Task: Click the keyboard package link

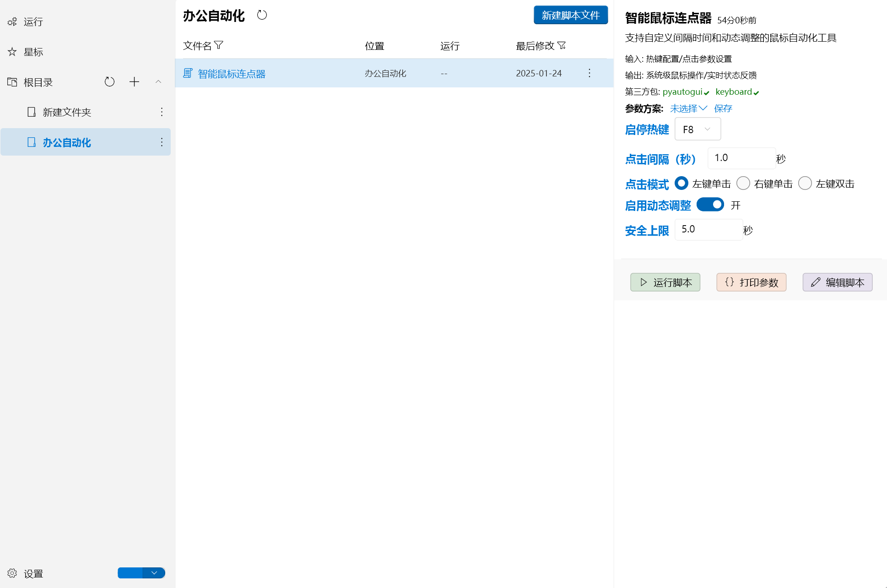Action: point(734,92)
